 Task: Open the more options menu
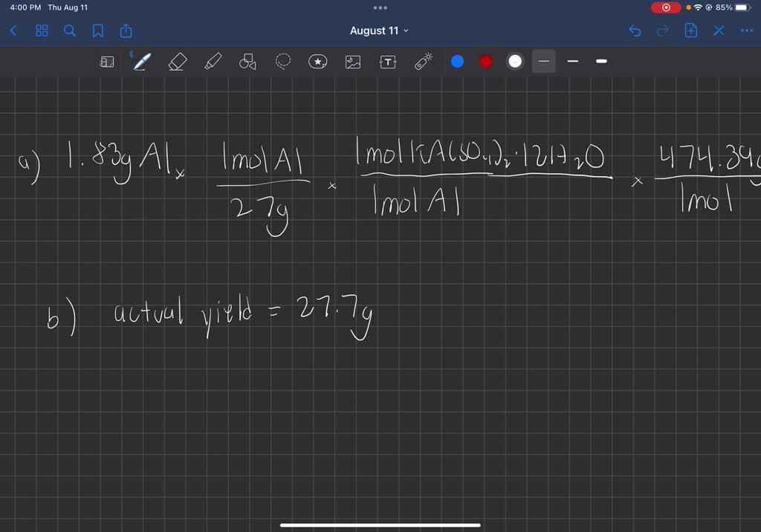click(x=747, y=30)
